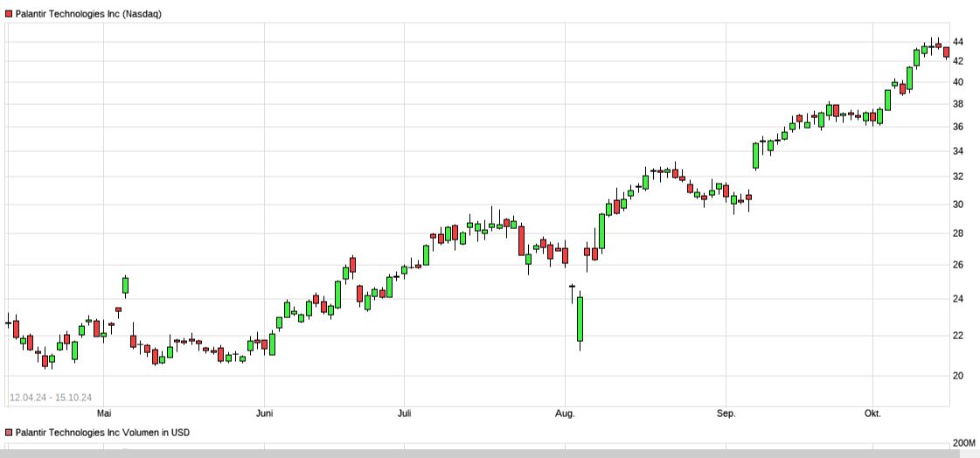Click the 'Mai' month label on the time axis
Viewport: 980px width, 458px height.
(104, 413)
